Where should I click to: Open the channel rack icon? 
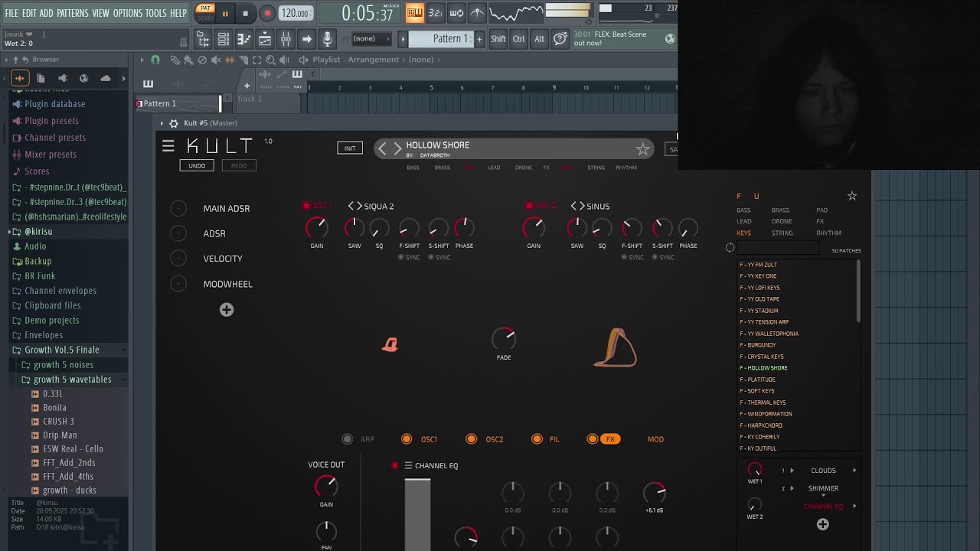(x=224, y=39)
